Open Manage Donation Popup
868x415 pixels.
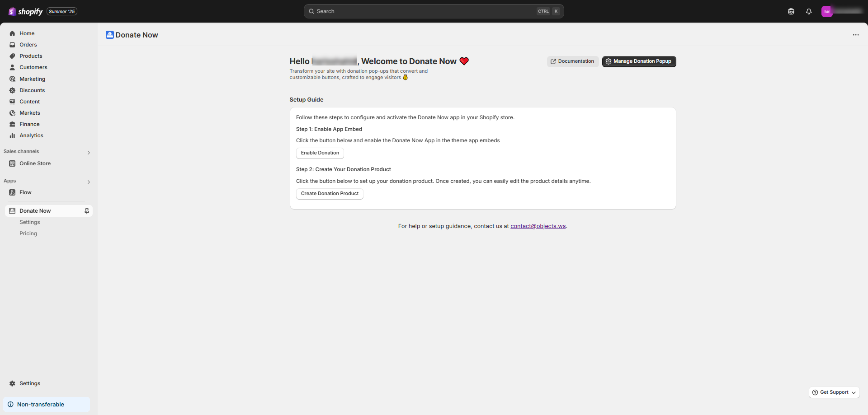639,61
